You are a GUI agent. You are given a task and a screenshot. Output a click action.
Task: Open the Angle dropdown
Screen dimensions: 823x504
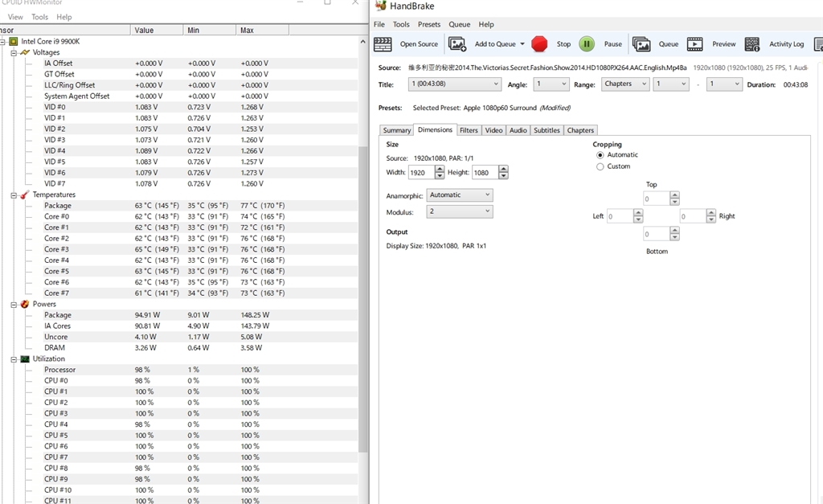[x=551, y=84]
